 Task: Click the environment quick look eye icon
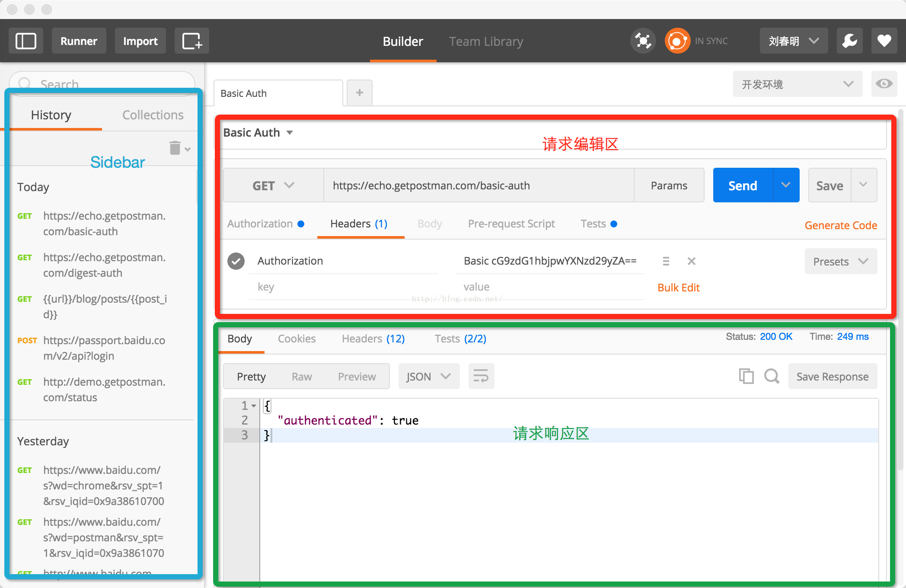pyautogui.click(x=884, y=84)
